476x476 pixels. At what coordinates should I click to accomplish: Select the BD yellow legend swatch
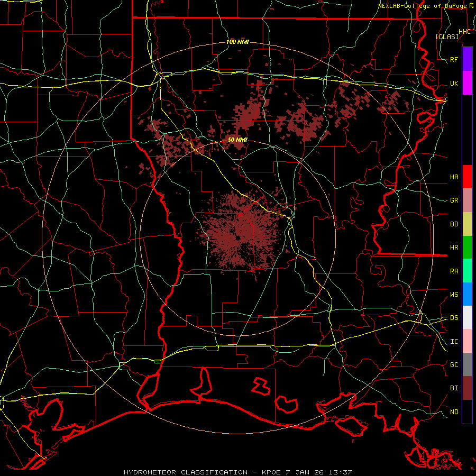tap(467, 224)
